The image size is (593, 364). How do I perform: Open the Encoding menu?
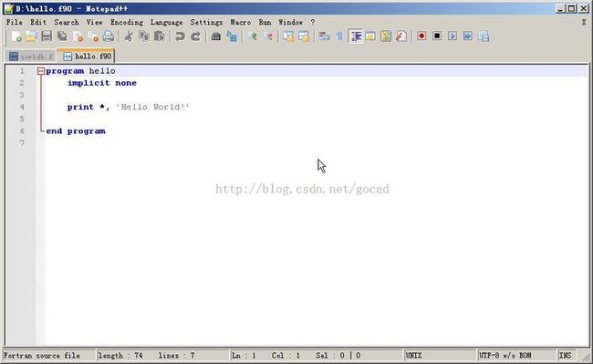pos(127,22)
